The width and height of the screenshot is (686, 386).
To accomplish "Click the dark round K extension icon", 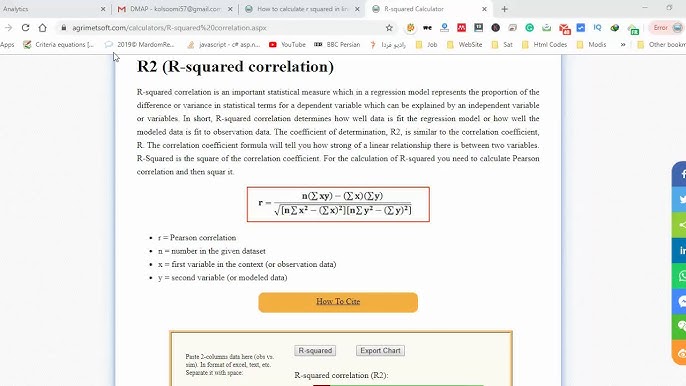I will pyautogui.click(x=495, y=28).
